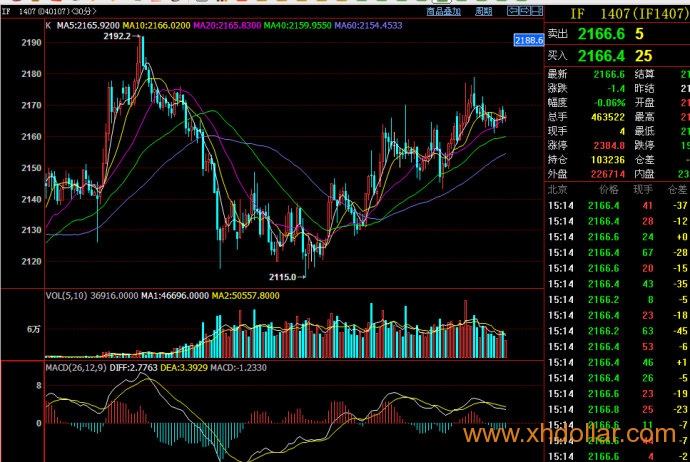
Task: Select the MA5 moving average label
Action: [x=88, y=23]
